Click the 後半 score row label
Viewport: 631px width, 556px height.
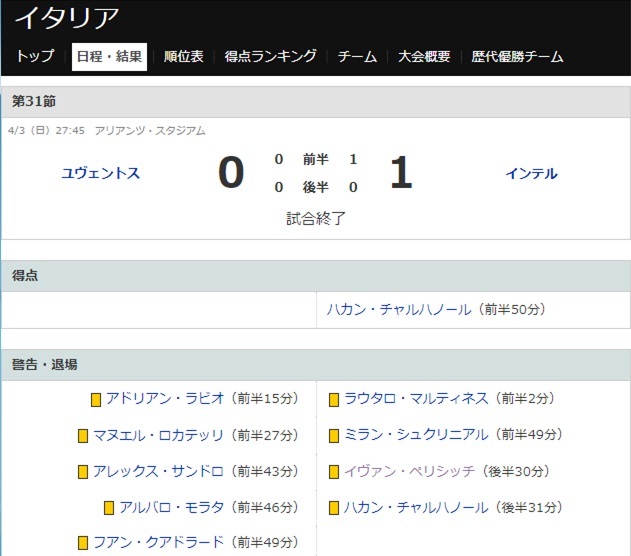316,187
